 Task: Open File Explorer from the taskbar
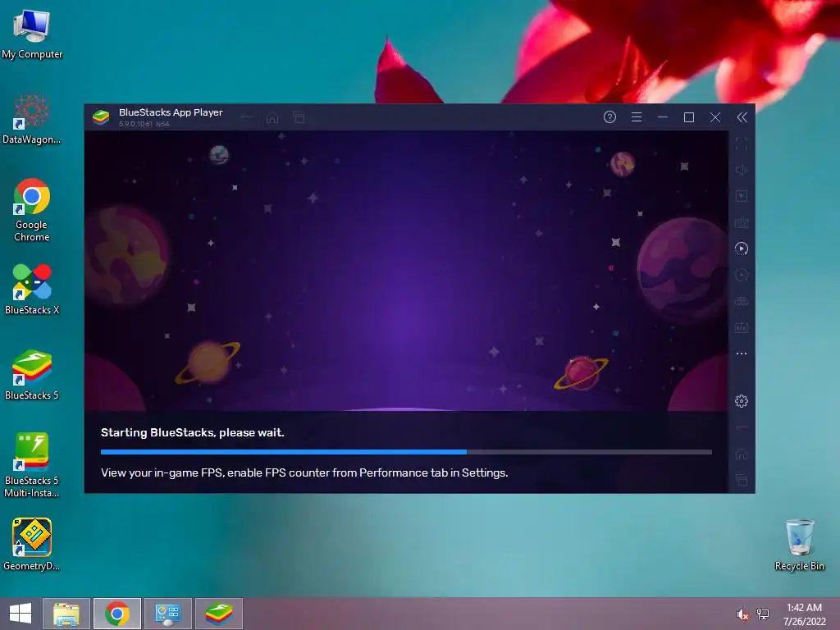pyautogui.click(x=66, y=614)
